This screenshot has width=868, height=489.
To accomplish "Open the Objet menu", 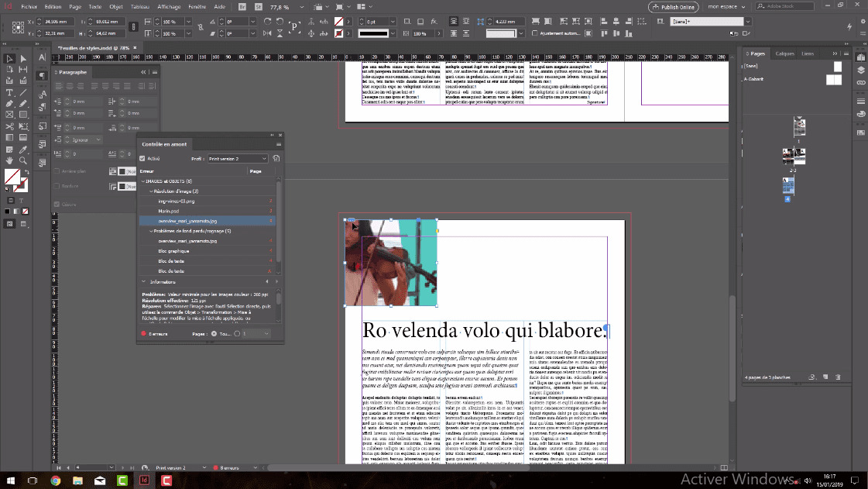I will click(116, 6).
